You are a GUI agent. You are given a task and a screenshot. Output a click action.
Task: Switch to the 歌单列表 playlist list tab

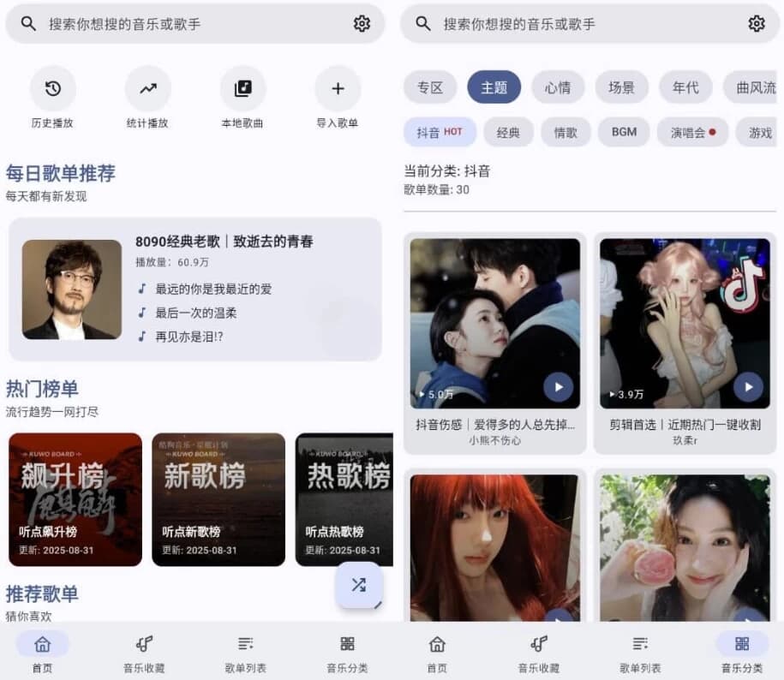[246, 651]
